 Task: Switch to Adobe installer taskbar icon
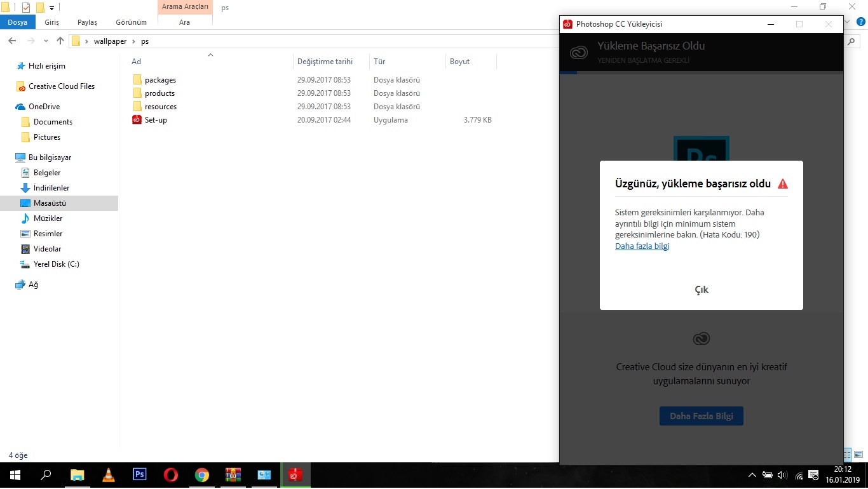click(x=295, y=474)
